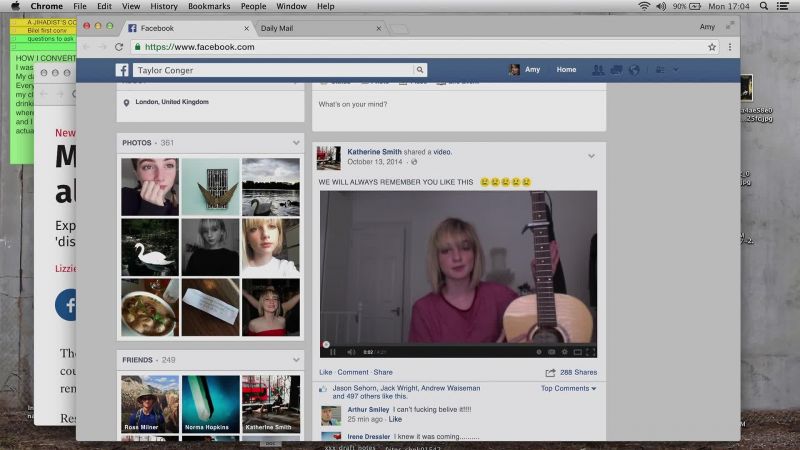Mute the video volume
This screenshot has width=800, height=450.
[x=351, y=352]
